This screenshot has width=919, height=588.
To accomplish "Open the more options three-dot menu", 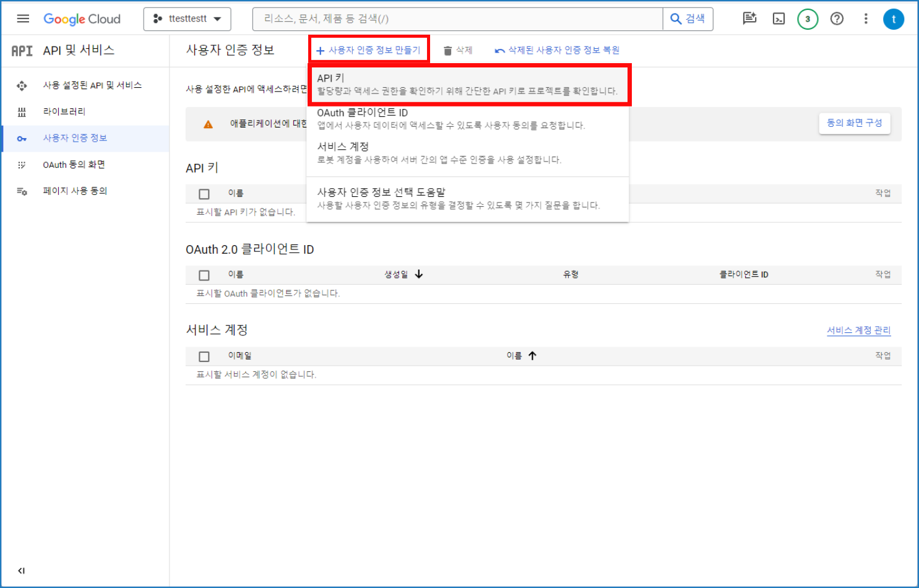I will click(866, 19).
